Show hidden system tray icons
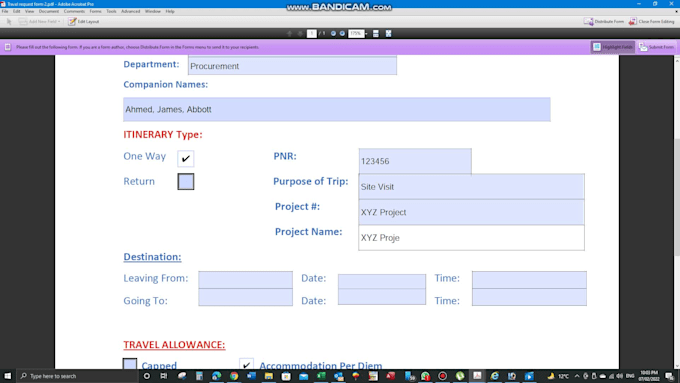This screenshot has height=383, width=680. coord(577,376)
